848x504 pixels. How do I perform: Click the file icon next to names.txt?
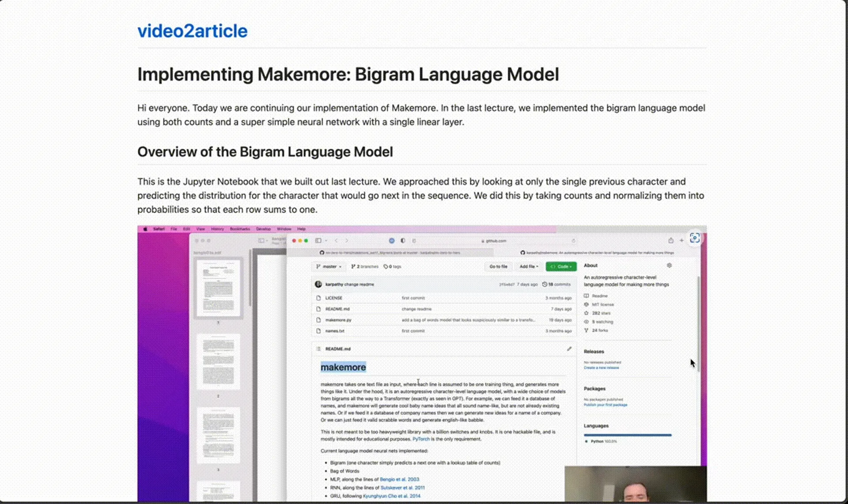tap(318, 331)
